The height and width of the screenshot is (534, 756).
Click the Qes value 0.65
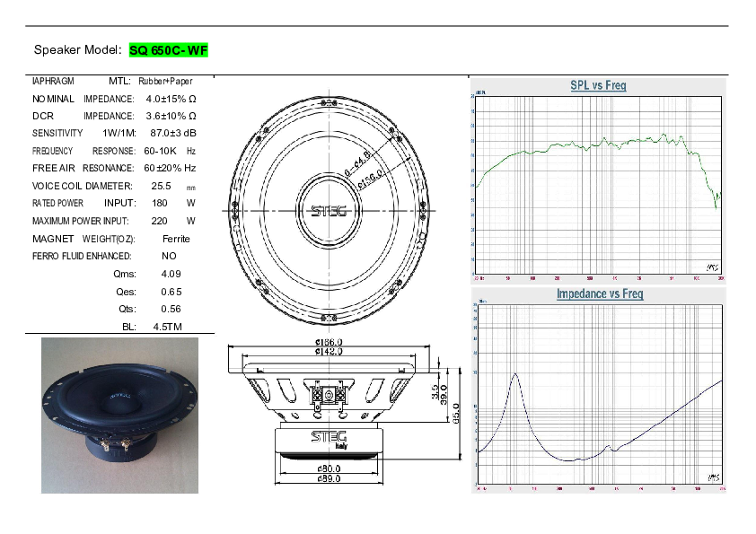click(x=171, y=292)
